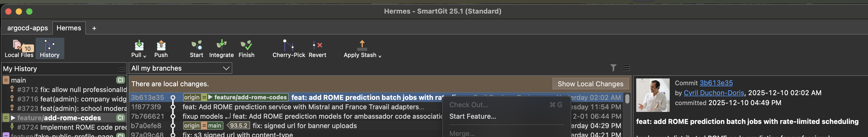The width and height of the screenshot is (868, 137).
Task: Click the commit author avatar thumbnail
Action: 653,95
